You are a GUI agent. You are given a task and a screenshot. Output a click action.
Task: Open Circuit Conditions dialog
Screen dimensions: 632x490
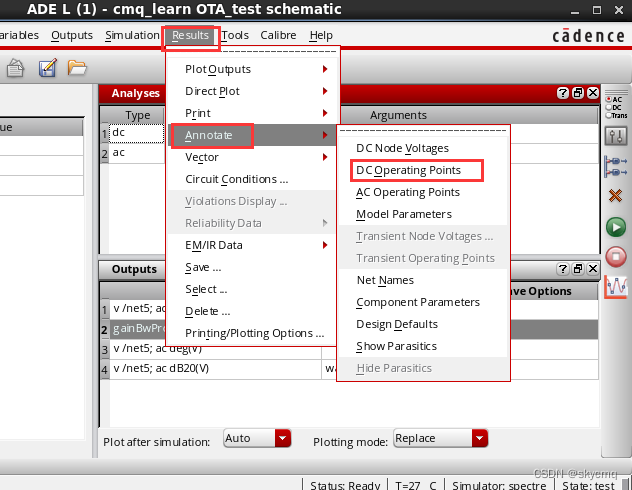pos(252,179)
